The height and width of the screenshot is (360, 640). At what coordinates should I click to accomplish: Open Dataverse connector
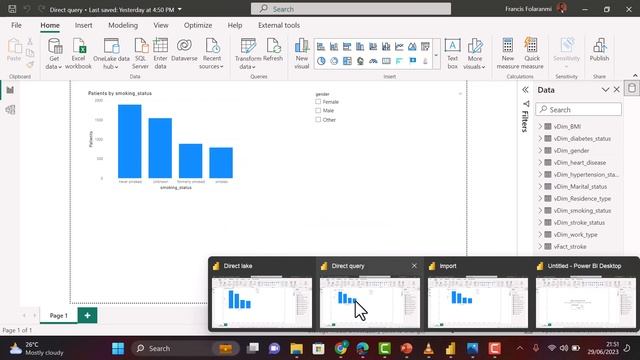tap(184, 50)
